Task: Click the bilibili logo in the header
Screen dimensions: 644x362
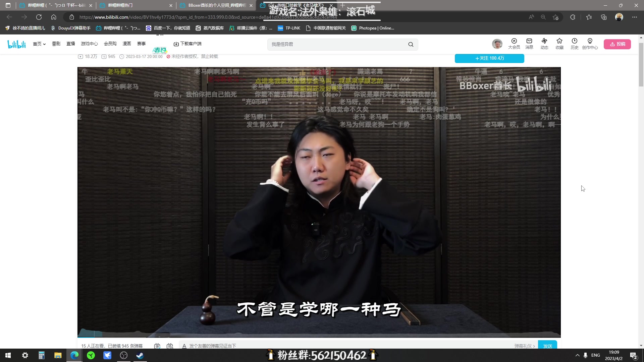Action: coord(16,44)
